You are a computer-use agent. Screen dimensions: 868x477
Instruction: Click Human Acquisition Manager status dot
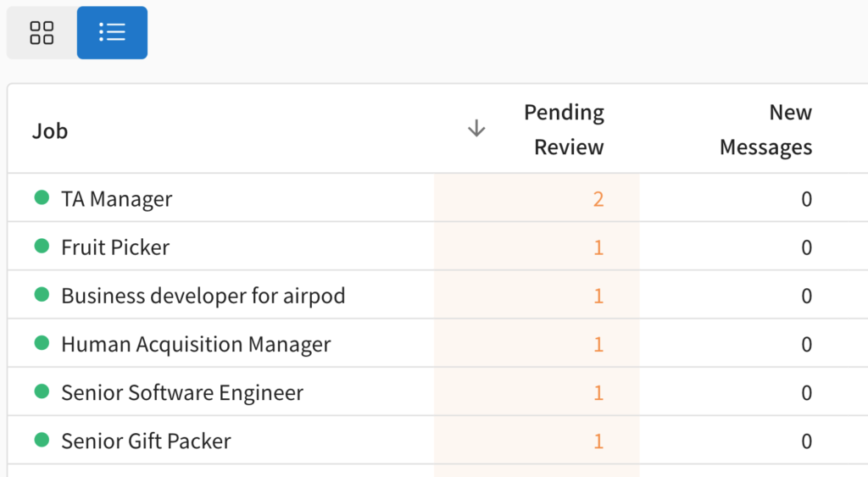[x=42, y=344]
